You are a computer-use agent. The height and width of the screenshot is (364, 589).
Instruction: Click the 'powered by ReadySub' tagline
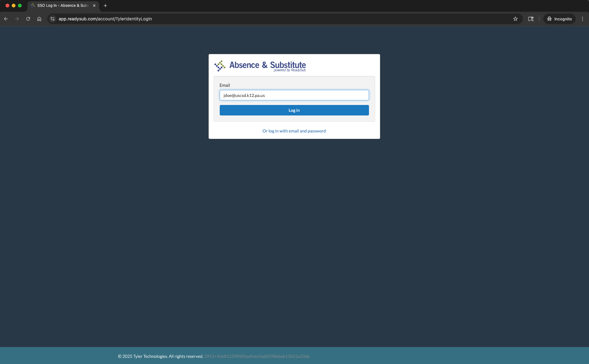coord(290,70)
